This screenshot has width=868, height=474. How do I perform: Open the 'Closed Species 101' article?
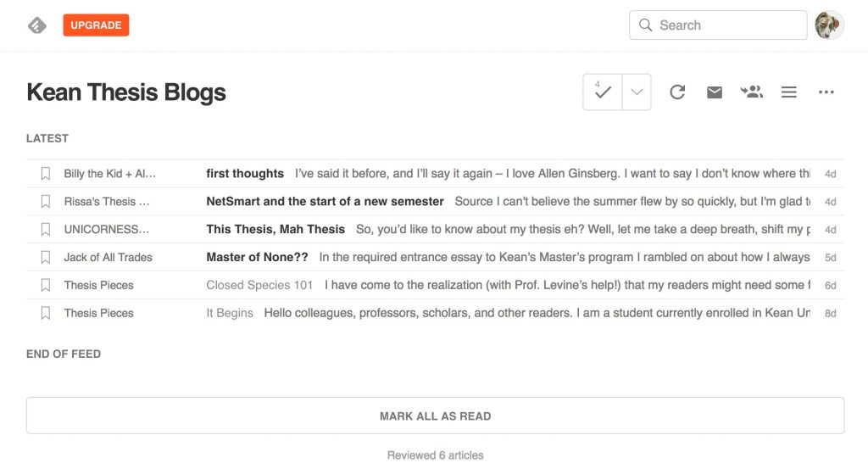point(259,286)
